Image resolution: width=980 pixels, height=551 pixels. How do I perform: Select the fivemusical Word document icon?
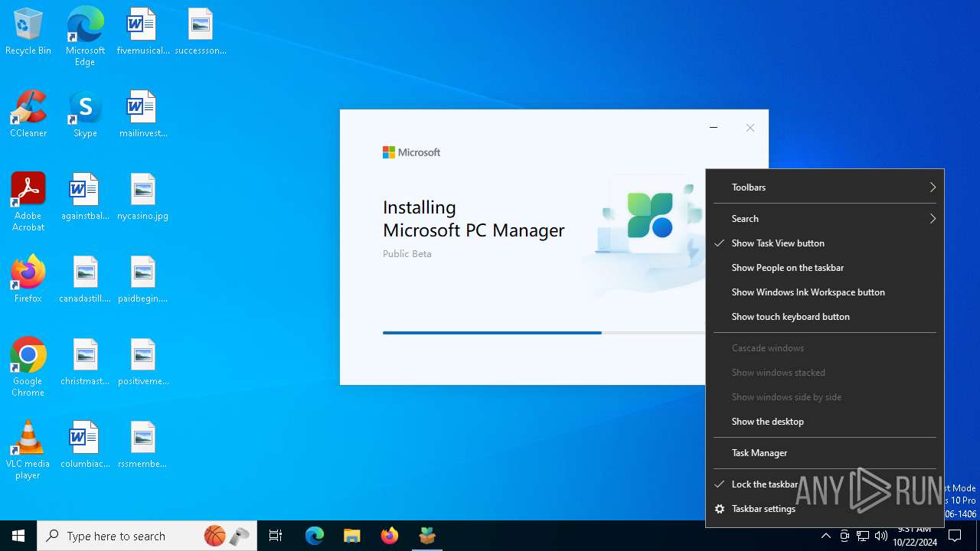(142, 32)
